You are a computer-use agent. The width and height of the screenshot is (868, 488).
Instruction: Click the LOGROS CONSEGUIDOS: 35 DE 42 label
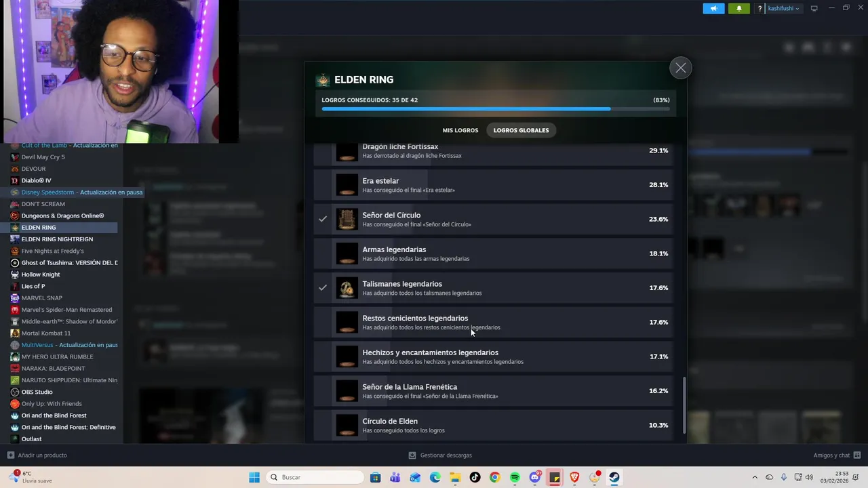(370, 100)
